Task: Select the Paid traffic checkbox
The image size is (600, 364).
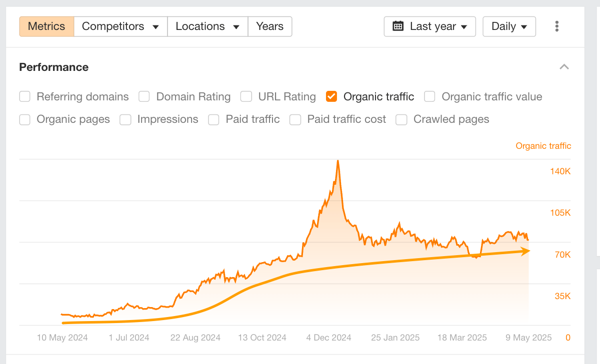Action: click(x=213, y=119)
